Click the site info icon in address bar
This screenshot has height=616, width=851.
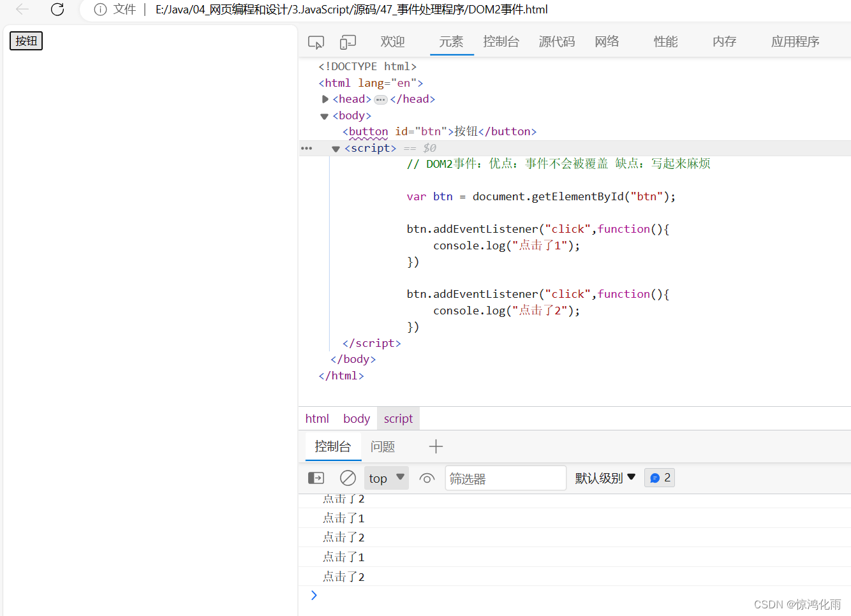100,10
